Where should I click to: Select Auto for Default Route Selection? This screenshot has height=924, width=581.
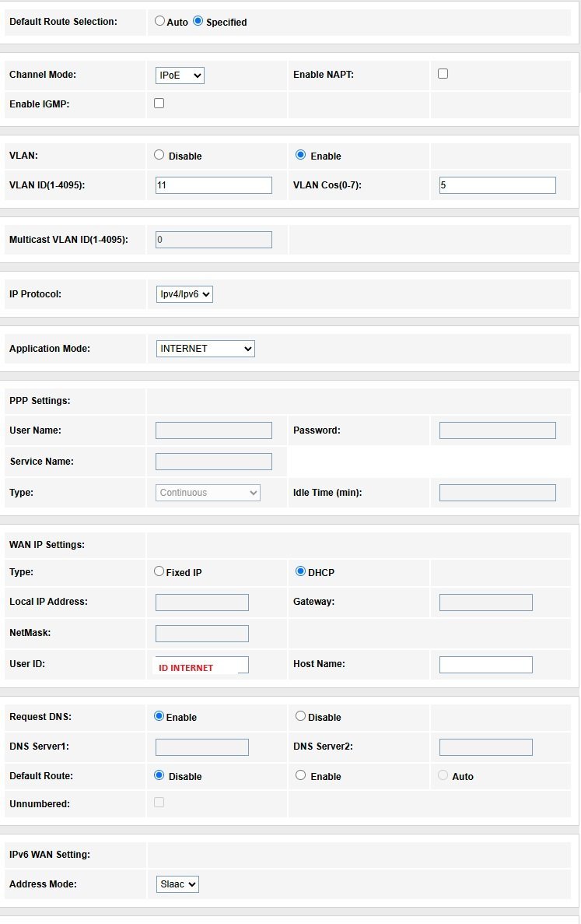[159, 22]
